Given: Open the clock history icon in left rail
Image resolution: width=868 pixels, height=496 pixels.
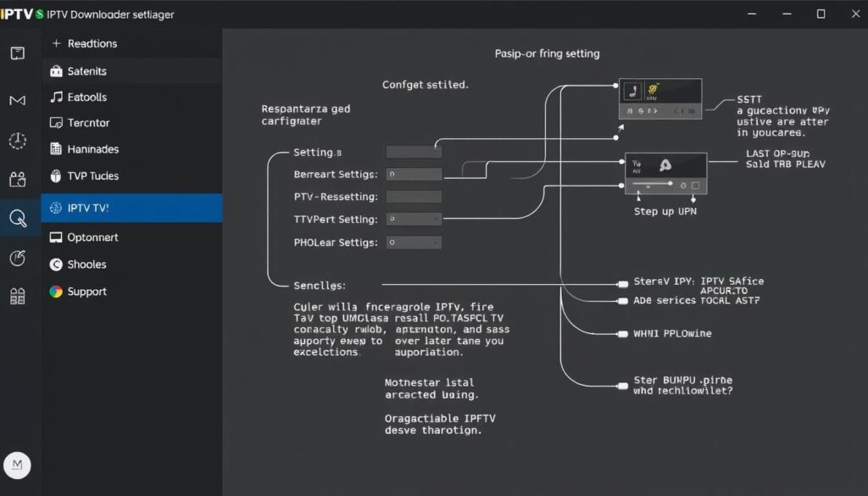Looking at the screenshot, I should tap(17, 141).
